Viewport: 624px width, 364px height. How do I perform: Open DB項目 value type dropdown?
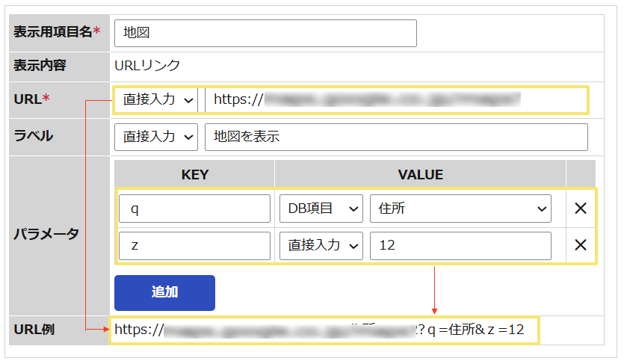tap(321, 209)
